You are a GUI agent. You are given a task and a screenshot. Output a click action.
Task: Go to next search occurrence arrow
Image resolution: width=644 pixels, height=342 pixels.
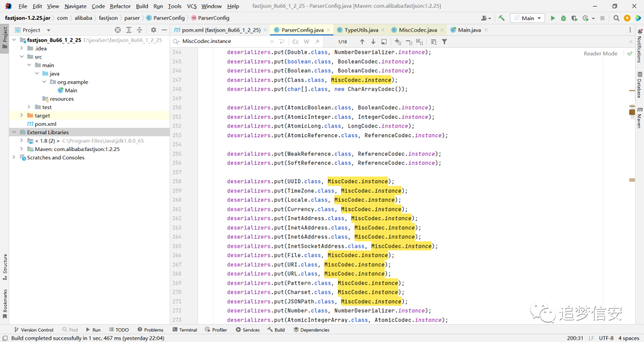coord(373,42)
